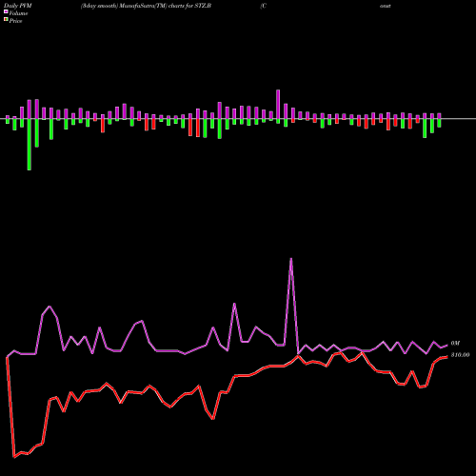Click the purple Volume legend swatch
The height and width of the screenshot is (476, 476).
[x=6, y=11]
